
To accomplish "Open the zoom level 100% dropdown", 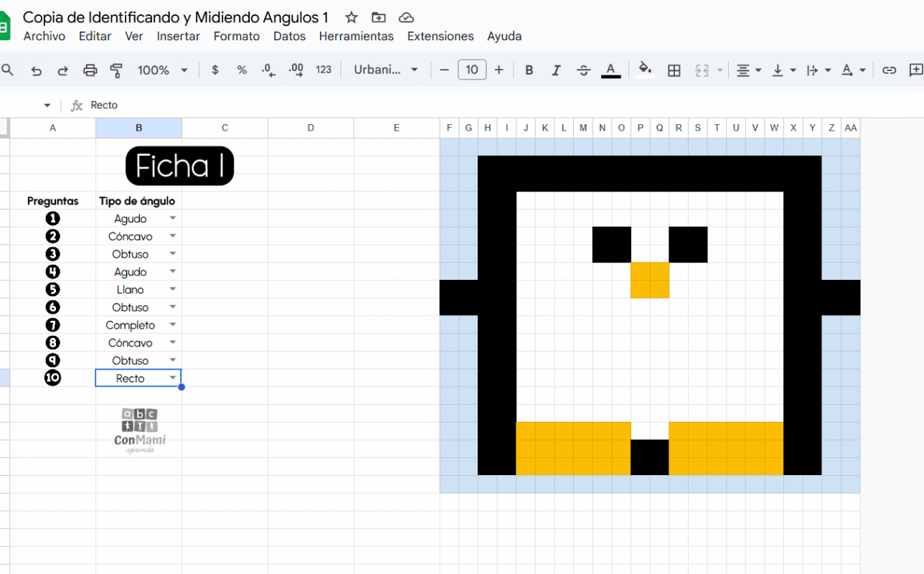I will click(163, 70).
